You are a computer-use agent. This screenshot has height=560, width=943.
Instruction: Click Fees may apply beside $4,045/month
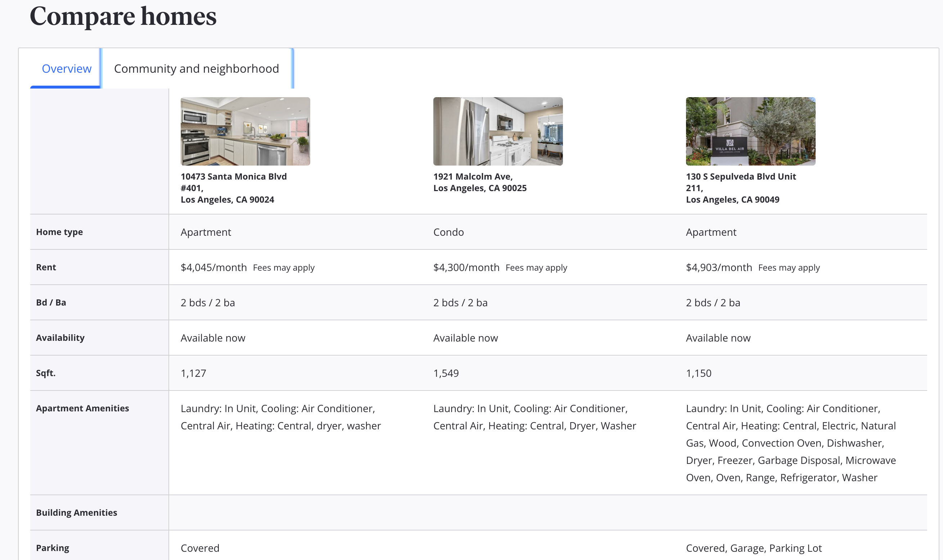(x=284, y=267)
